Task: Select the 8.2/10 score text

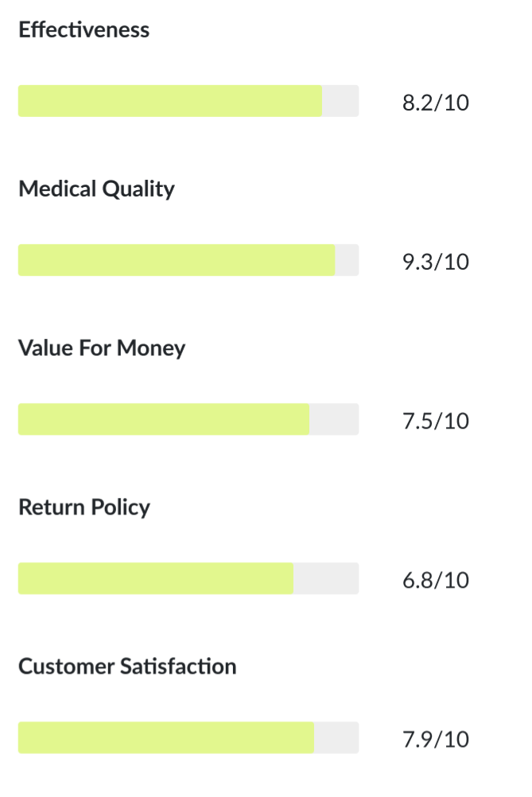Action: coord(435,103)
